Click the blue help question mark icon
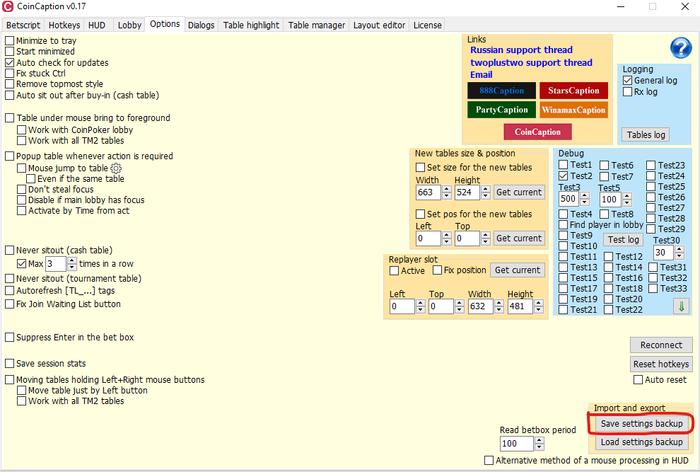 tap(680, 49)
